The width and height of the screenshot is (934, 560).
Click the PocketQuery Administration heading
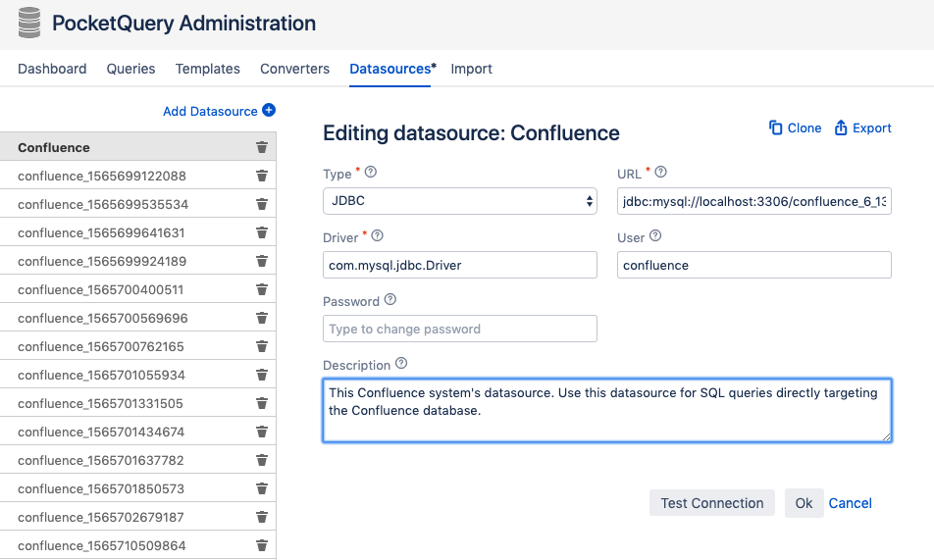[184, 24]
